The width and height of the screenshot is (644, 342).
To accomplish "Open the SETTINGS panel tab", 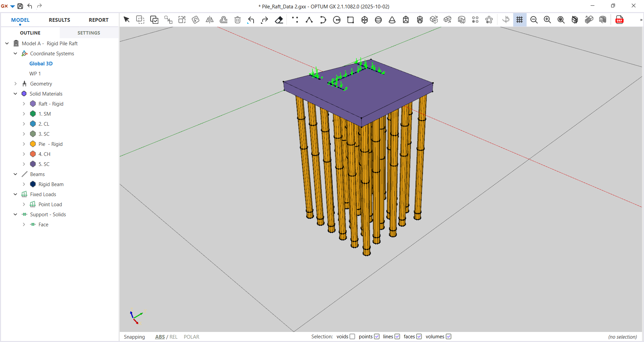I will 89,33.
